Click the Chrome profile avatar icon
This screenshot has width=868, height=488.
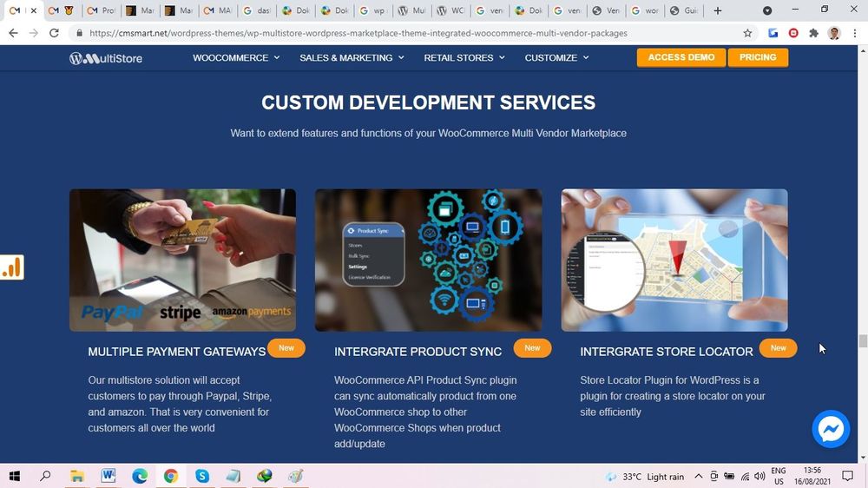[x=834, y=33]
